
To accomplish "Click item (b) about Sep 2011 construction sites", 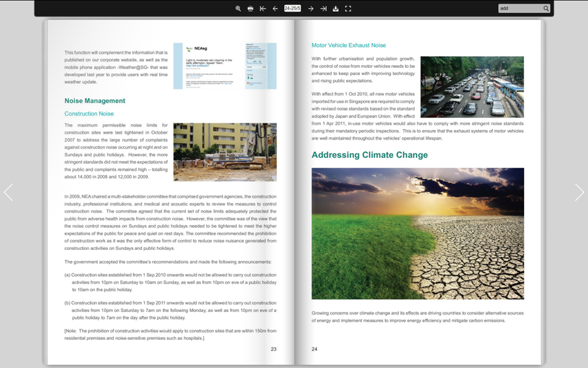I will coord(170,310).
